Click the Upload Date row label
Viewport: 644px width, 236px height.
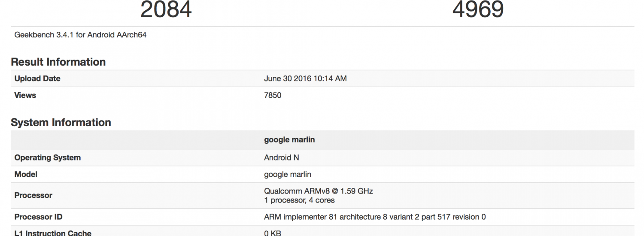pyautogui.click(x=37, y=79)
